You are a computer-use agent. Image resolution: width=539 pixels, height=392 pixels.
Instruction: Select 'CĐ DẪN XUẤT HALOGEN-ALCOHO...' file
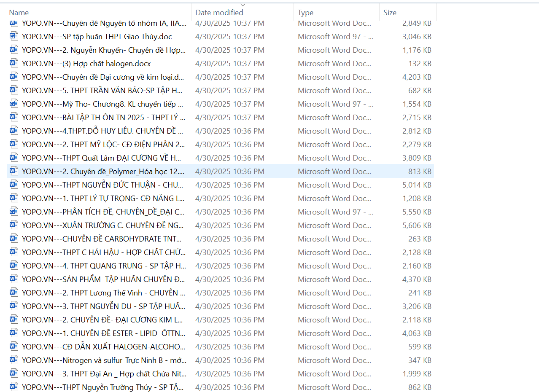coord(102,347)
